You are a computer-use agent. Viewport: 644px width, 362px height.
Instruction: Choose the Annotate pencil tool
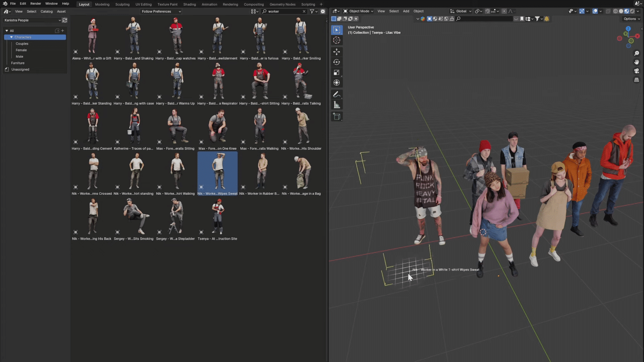(x=336, y=95)
